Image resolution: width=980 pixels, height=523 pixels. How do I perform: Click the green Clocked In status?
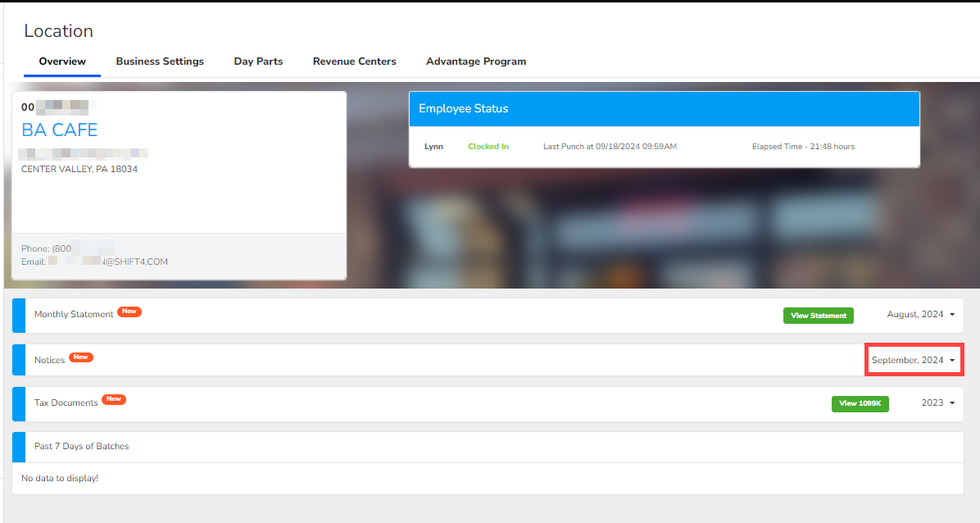488,147
